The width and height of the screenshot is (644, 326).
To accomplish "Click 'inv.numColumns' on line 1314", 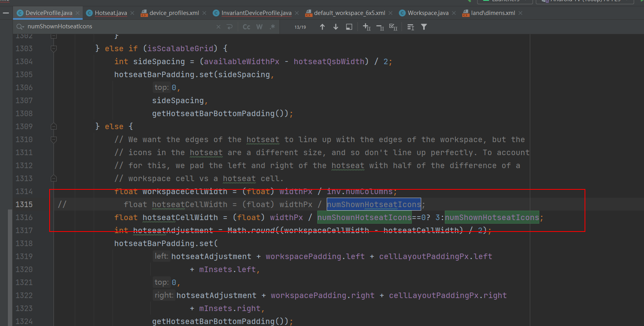I will [360, 191].
